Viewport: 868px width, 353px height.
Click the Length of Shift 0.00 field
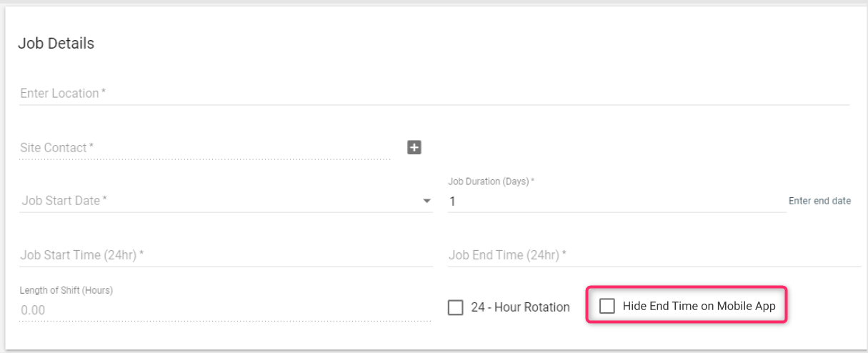(x=226, y=310)
